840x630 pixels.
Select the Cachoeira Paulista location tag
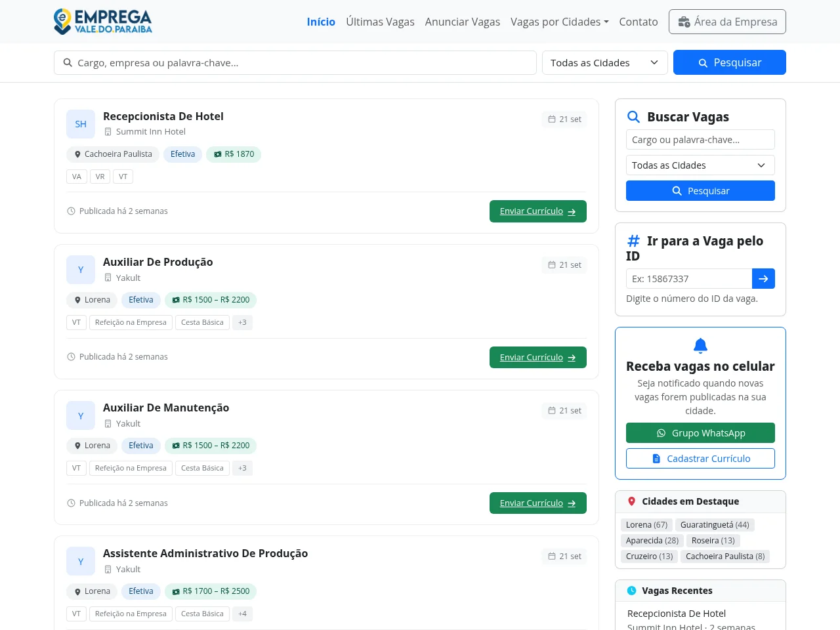[x=112, y=154]
